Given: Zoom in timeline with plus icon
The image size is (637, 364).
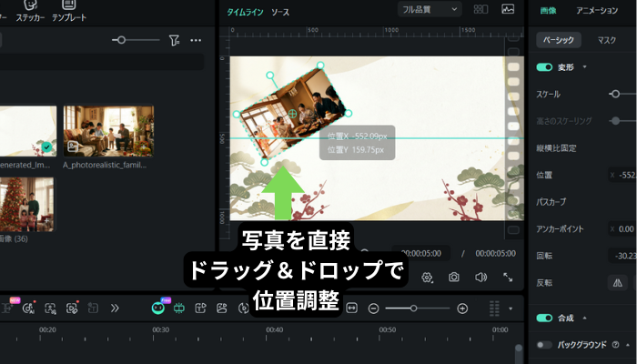Looking at the screenshot, I should [x=462, y=308].
